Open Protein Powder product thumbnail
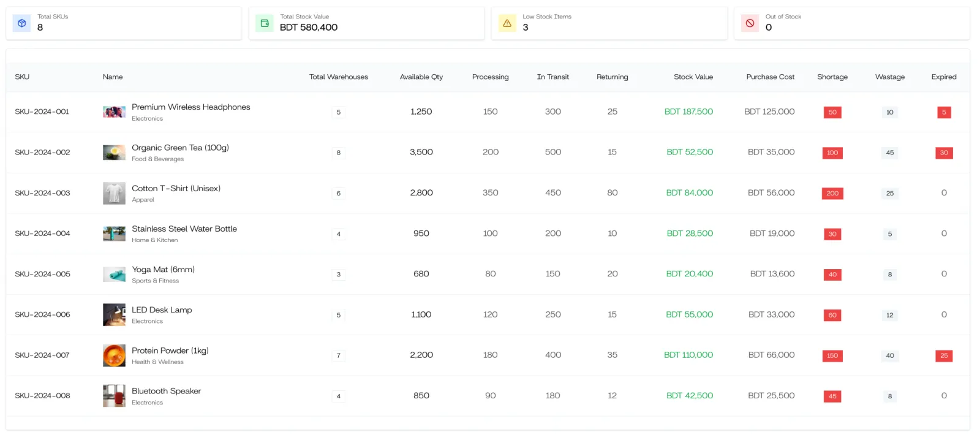This screenshot has width=980, height=440. [x=114, y=355]
